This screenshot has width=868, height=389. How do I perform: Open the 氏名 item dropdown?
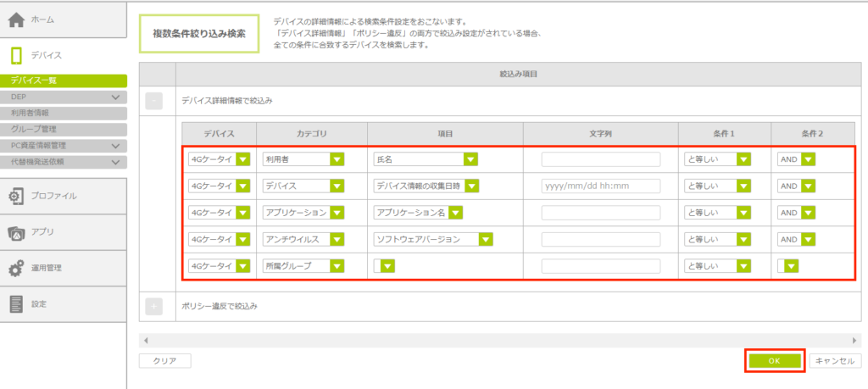[471, 159]
